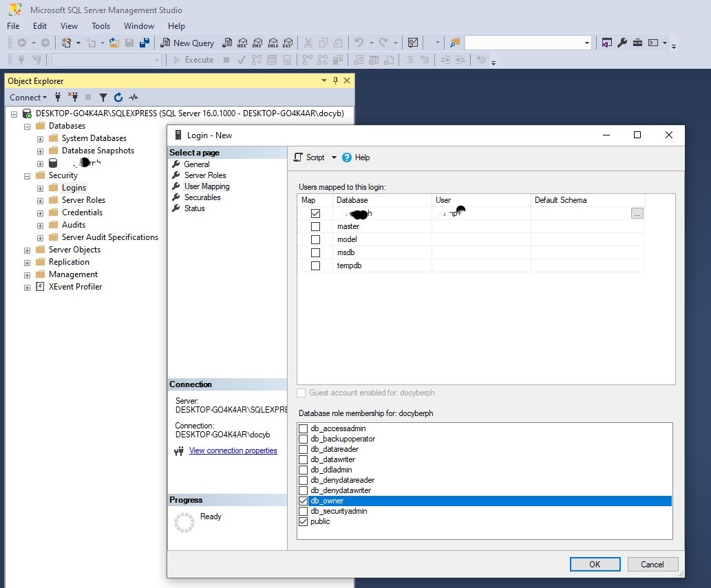The width and height of the screenshot is (711, 588).
Task: Refresh the Object Explorer tree
Action: (118, 97)
